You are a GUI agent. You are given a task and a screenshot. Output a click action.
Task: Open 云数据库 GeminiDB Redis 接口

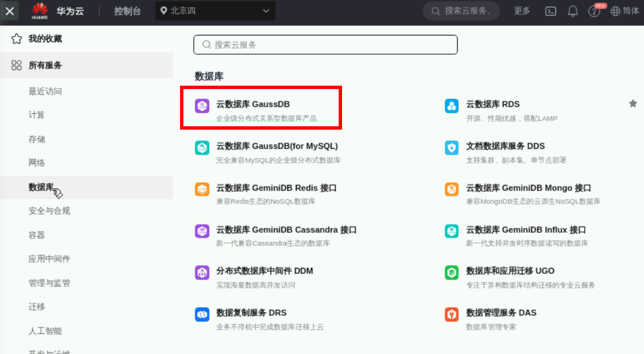coord(277,188)
